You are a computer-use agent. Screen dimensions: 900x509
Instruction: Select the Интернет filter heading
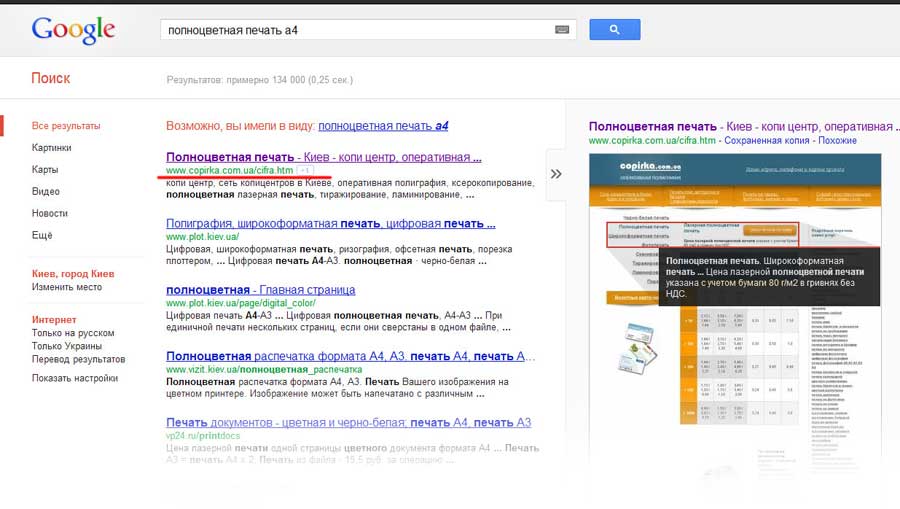pyautogui.click(x=54, y=320)
